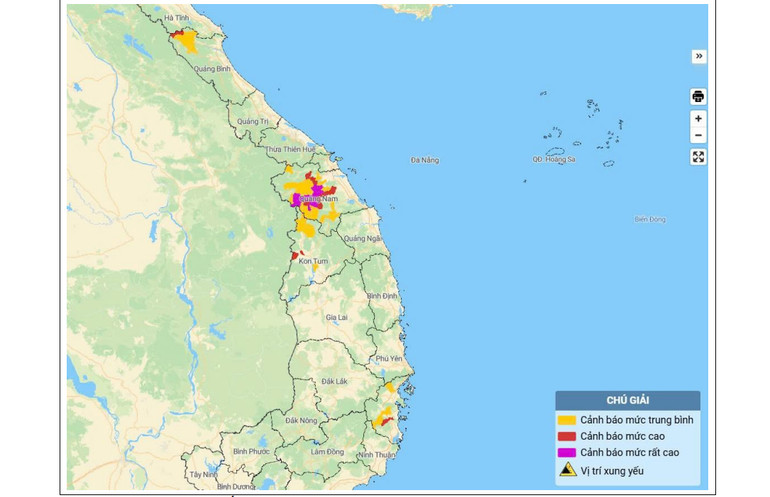Toggle fullscreen map view

point(698,157)
